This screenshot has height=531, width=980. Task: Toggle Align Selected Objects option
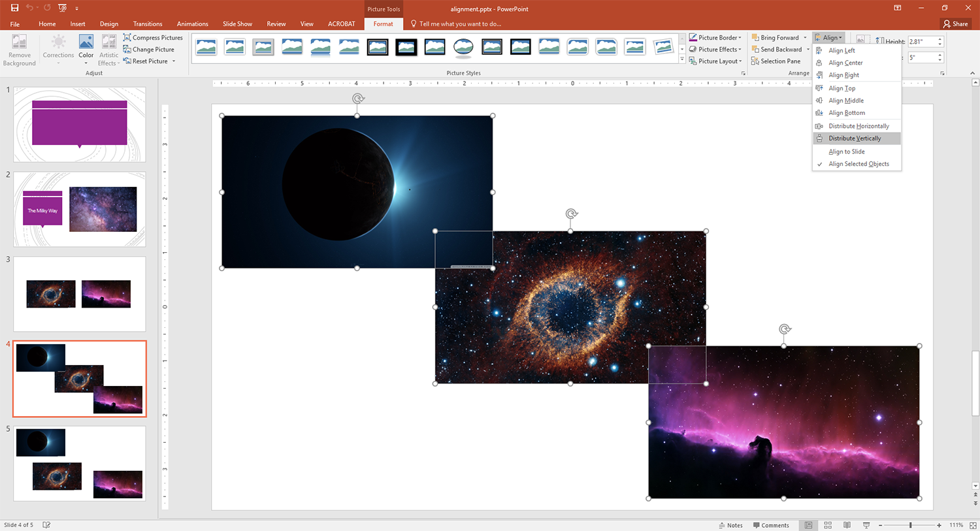coord(858,164)
